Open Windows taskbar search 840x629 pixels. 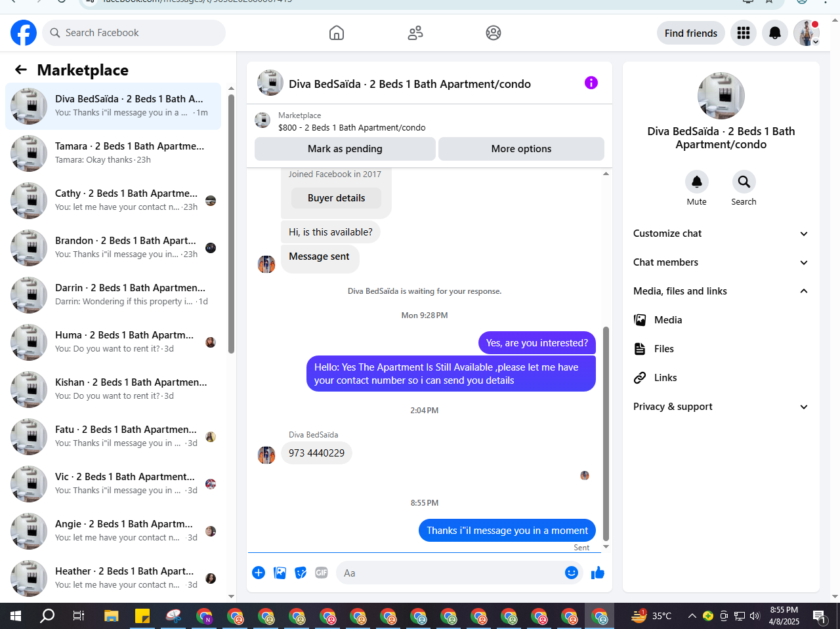47,616
